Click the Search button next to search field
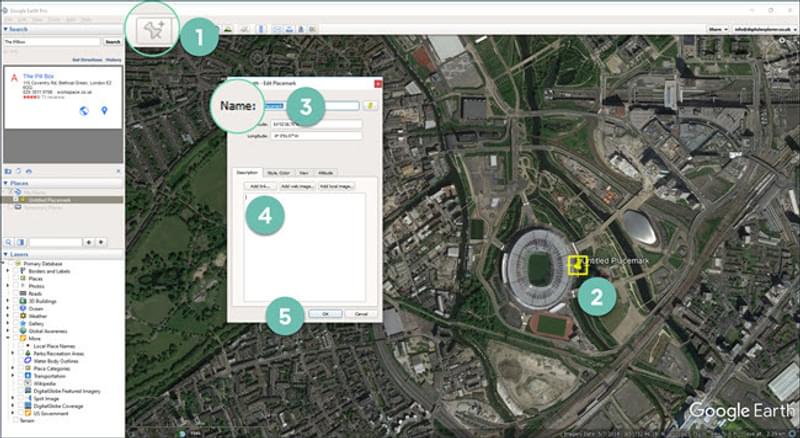800x438 pixels. click(x=113, y=42)
